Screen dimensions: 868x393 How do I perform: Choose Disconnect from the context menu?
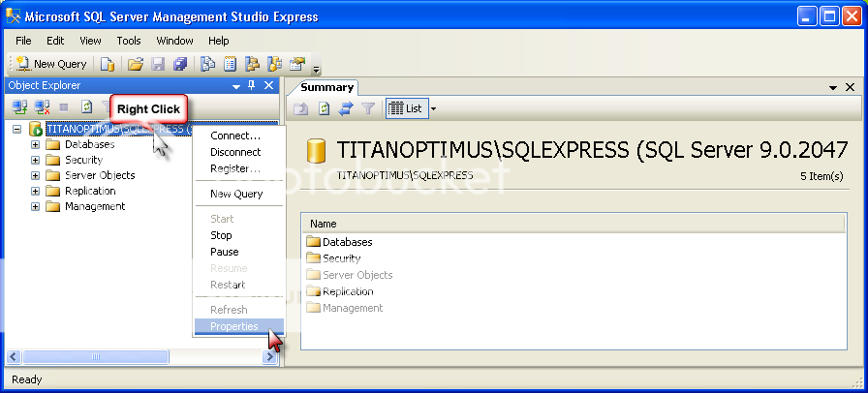coord(238,152)
